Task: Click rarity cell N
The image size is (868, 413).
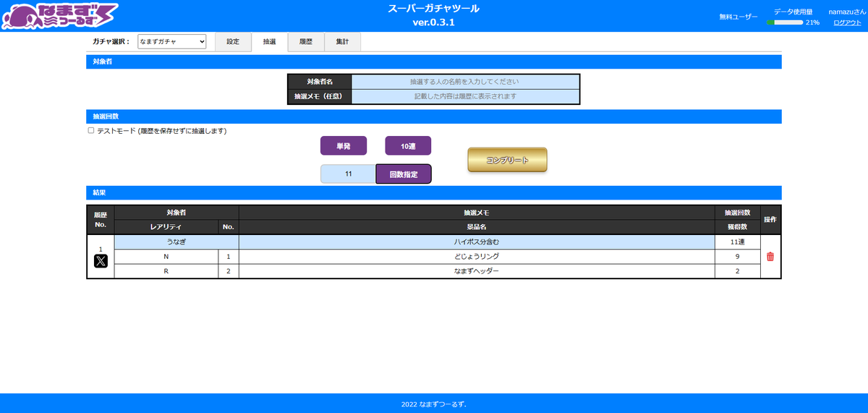Action: point(166,256)
